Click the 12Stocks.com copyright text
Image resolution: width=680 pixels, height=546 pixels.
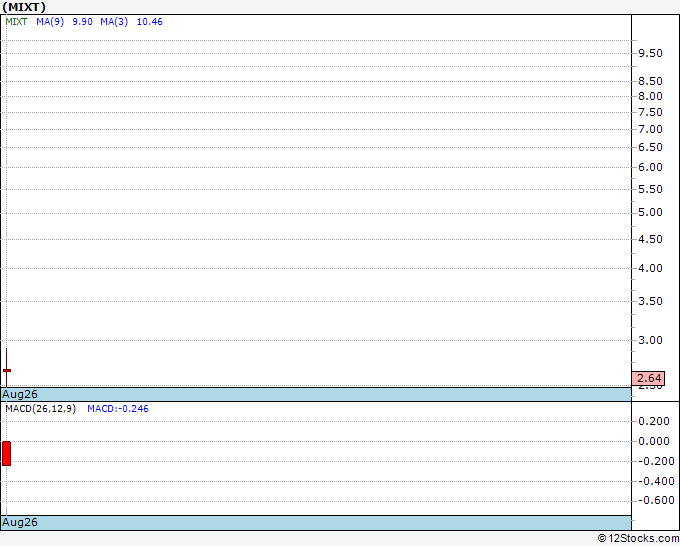click(638, 539)
